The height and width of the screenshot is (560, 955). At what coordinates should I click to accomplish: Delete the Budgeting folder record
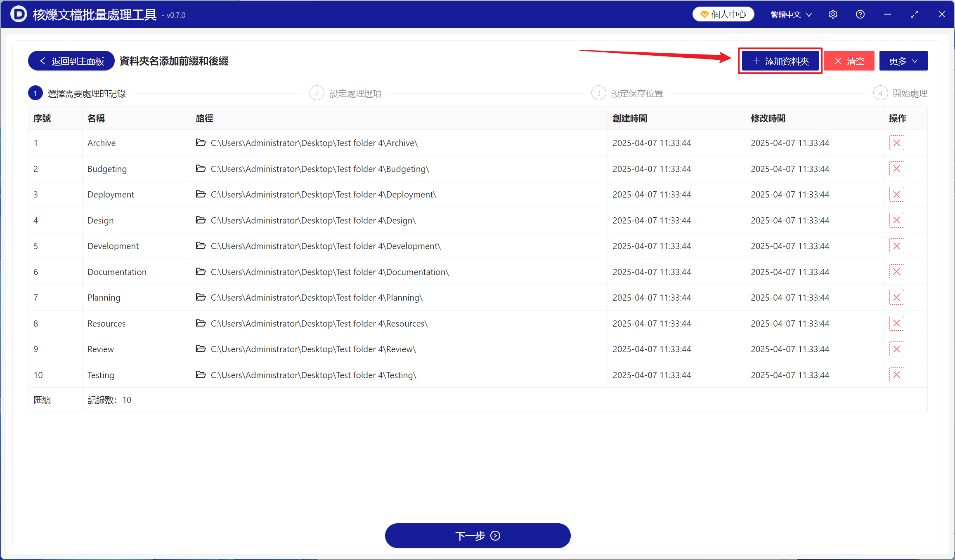[896, 169]
